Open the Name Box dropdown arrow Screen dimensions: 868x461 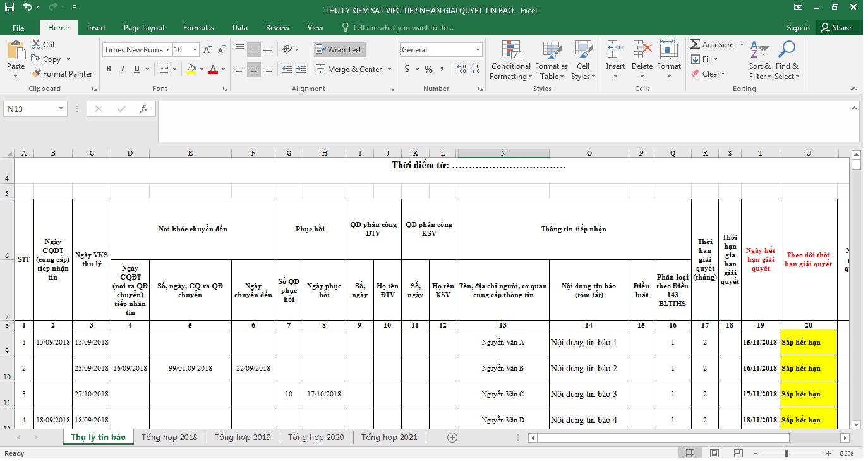coord(61,109)
